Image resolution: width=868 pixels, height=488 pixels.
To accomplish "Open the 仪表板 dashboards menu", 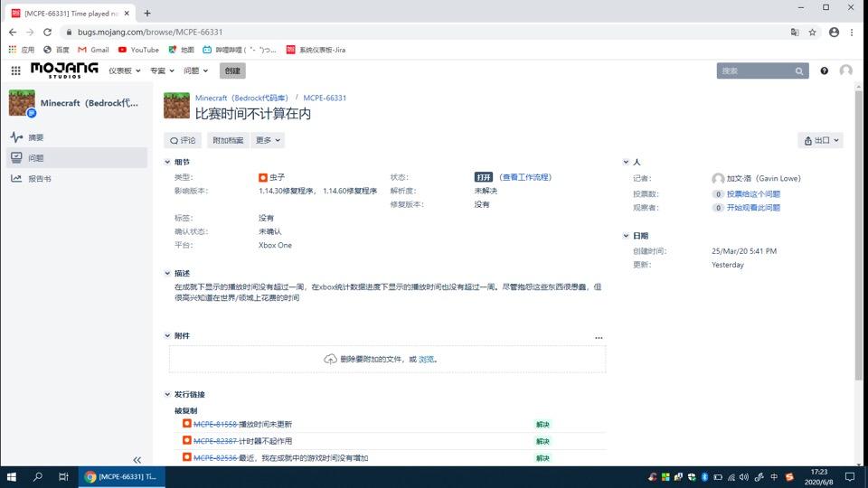I will 125,70.
